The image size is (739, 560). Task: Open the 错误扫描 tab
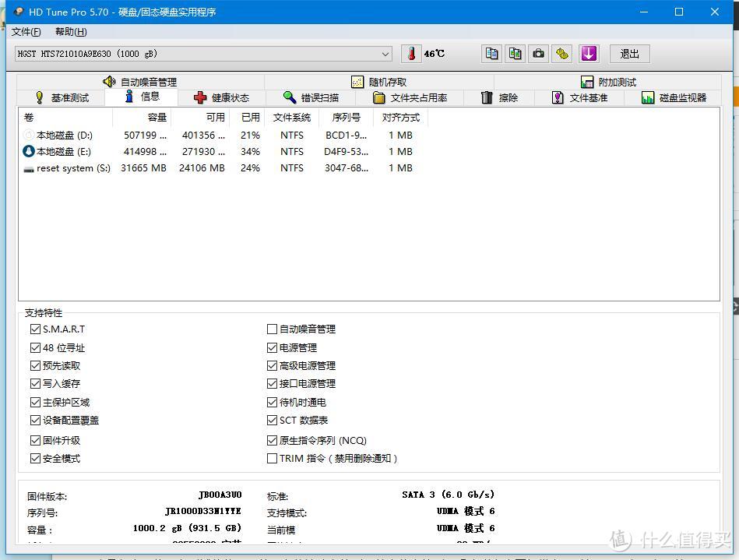pyautogui.click(x=311, y=97)
